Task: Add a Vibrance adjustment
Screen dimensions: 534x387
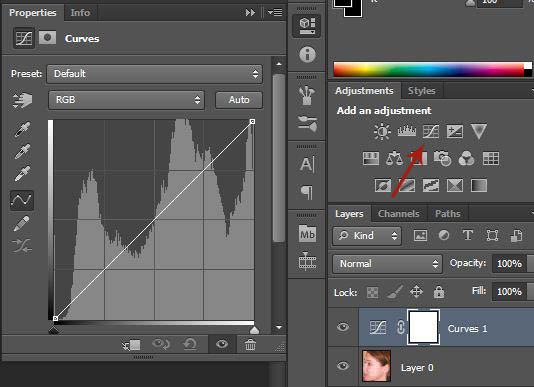Action: [x=478, y=131]
